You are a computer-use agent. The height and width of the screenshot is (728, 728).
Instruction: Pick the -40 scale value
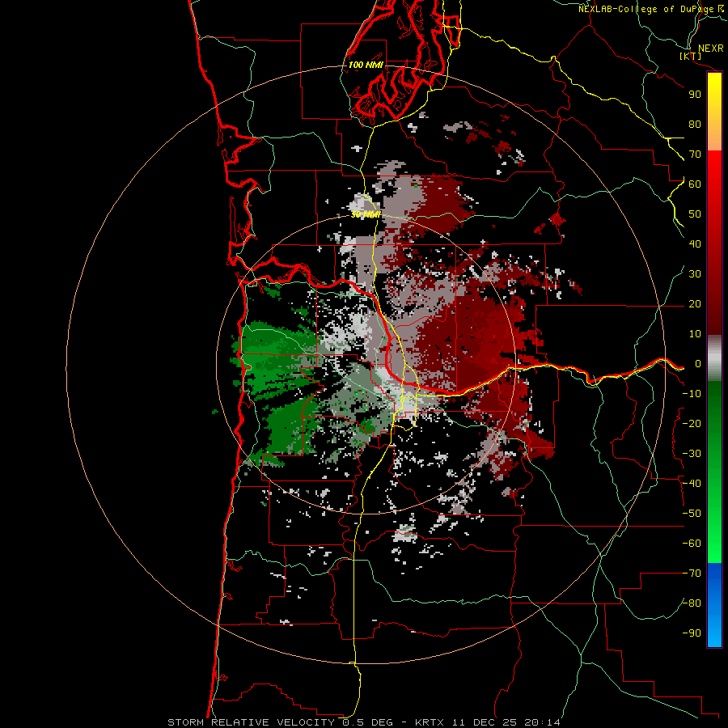[x=692, y=484]
